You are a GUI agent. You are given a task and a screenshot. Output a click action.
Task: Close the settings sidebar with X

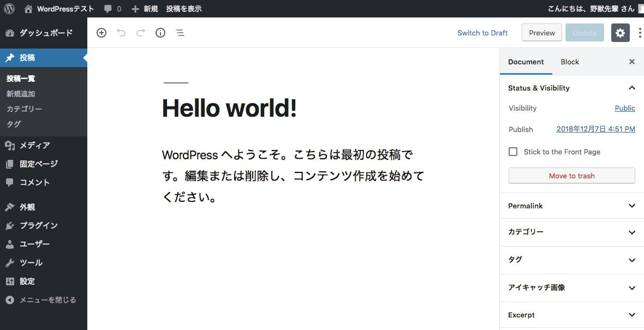click(x=631, y=62)
